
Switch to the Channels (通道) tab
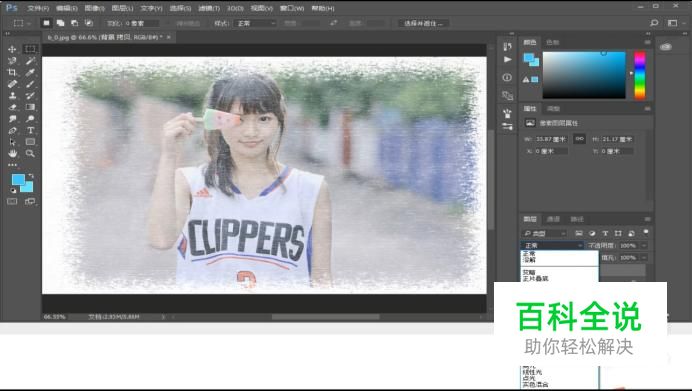(x=553, y=219)
